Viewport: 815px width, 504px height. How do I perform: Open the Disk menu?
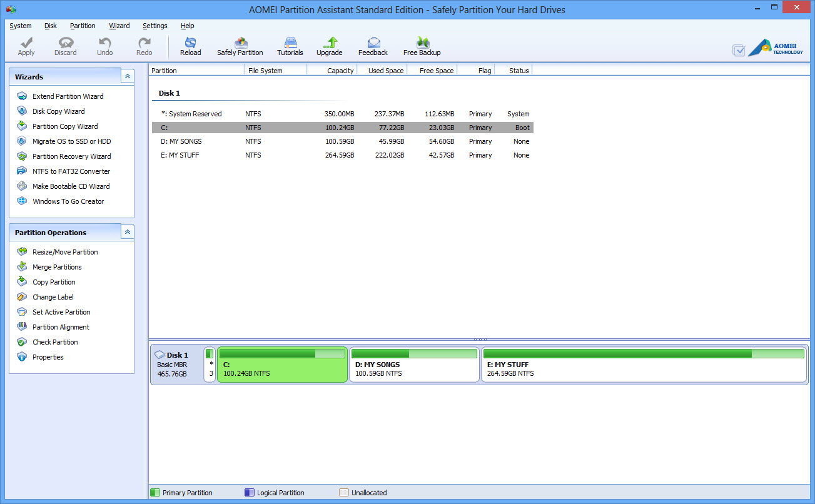tap(51, 26)
